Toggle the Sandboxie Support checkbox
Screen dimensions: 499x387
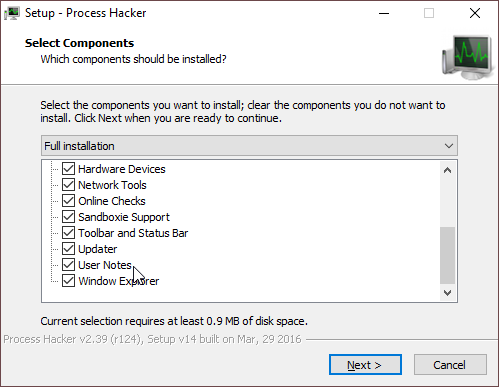click(68, 217)
